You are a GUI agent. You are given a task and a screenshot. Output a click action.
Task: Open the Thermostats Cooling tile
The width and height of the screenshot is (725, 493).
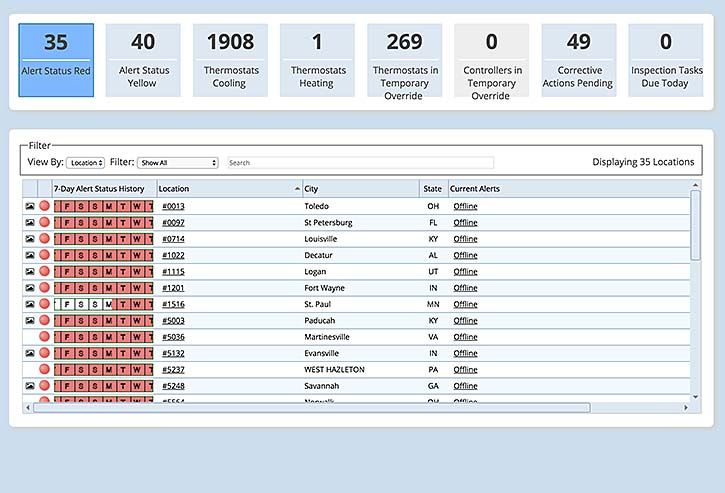coord(230,60)
